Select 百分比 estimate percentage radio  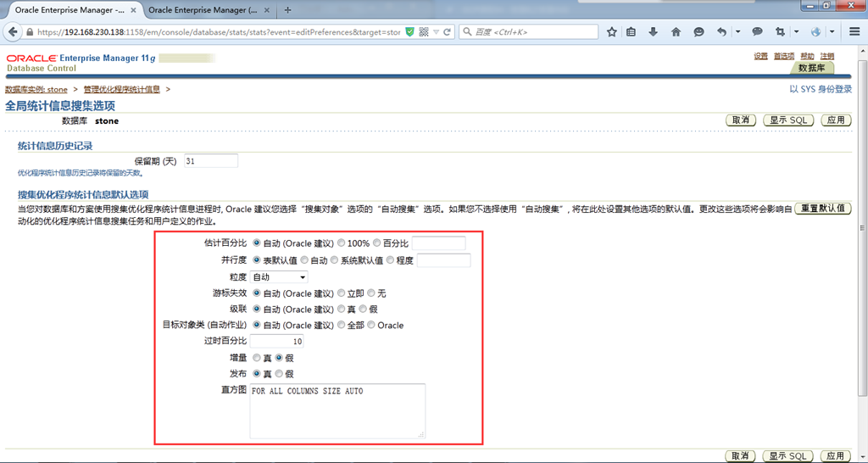(x=377, y=243)
